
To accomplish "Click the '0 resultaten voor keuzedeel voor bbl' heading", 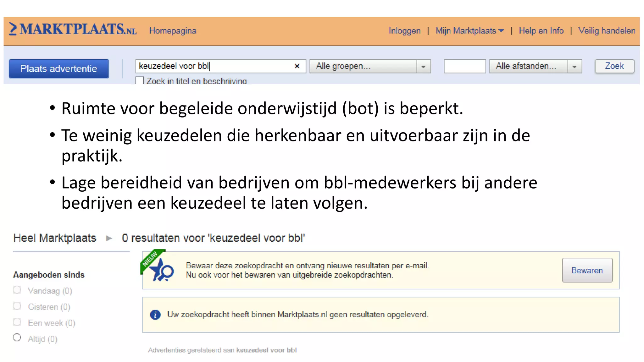I will [x=213, y=238].
